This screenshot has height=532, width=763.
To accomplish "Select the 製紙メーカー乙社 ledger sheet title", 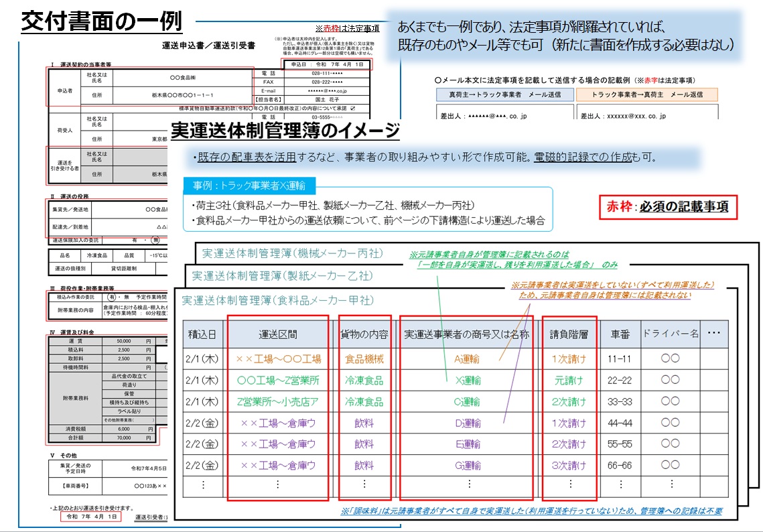I will (x=282, y=276).
